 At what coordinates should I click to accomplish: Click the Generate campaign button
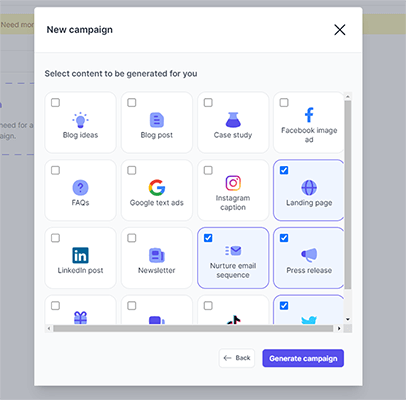(303, 358)
